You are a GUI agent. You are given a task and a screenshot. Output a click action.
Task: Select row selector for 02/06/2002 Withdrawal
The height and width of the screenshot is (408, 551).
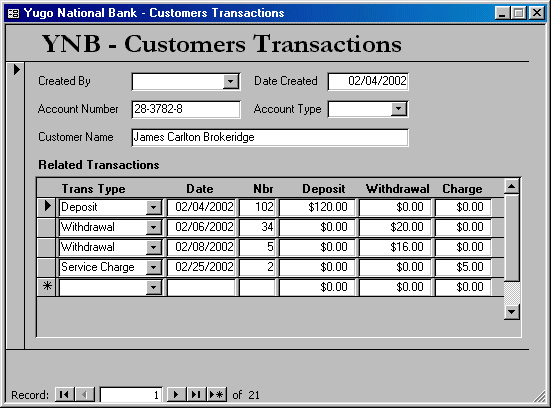point(47,227)
